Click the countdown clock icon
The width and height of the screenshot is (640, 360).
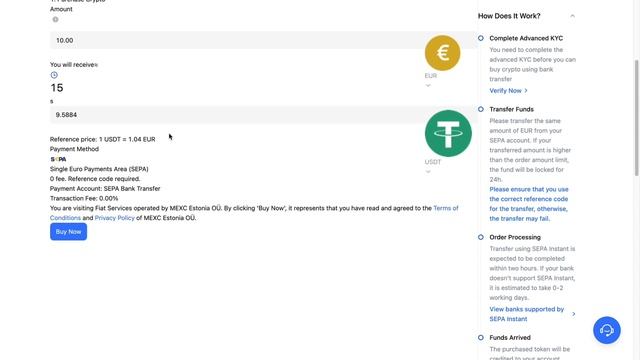[54, 75]
